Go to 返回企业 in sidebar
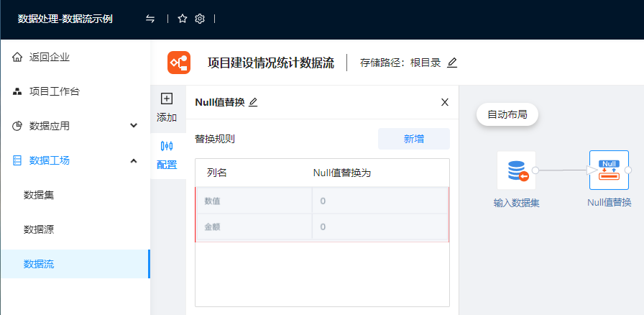Screen dimensions: 644x315 [x=50, y=57]
